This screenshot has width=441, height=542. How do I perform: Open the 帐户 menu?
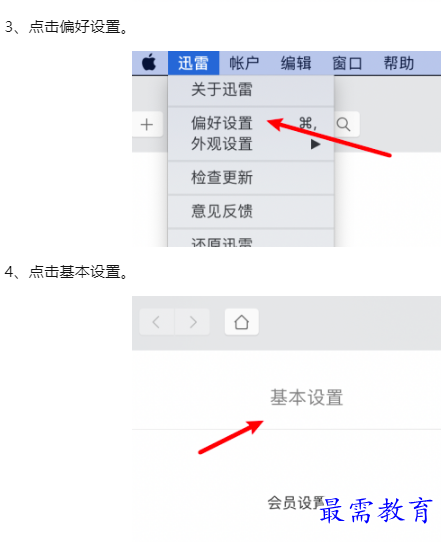point(244,63)
